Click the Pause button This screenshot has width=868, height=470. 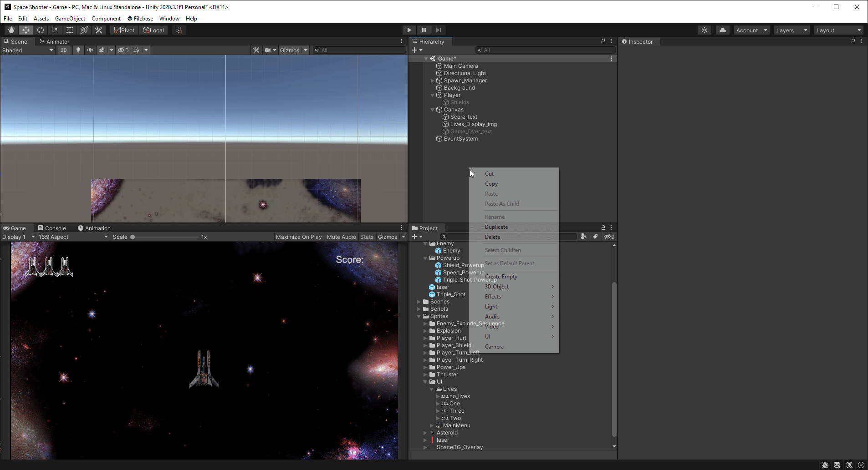tap(424, 30)
